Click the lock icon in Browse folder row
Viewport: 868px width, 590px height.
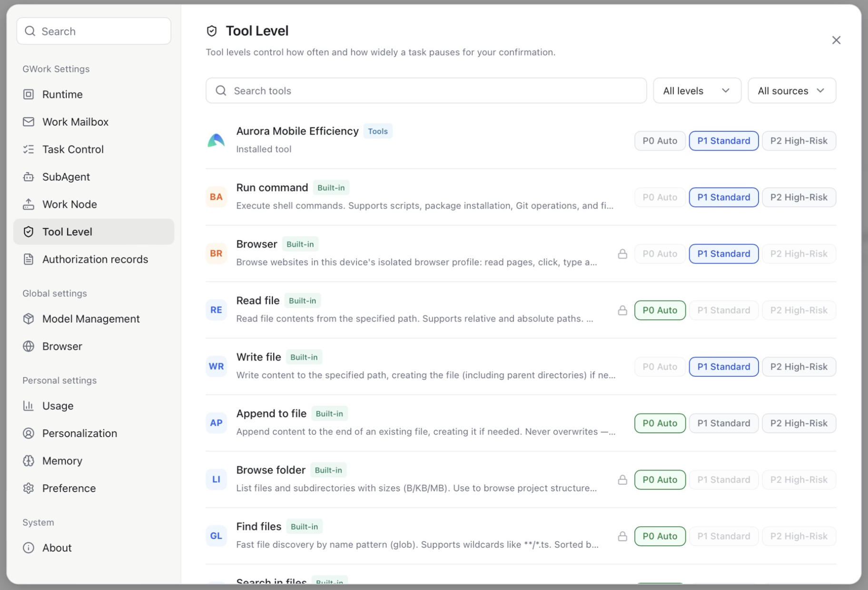tap(622, 480)
